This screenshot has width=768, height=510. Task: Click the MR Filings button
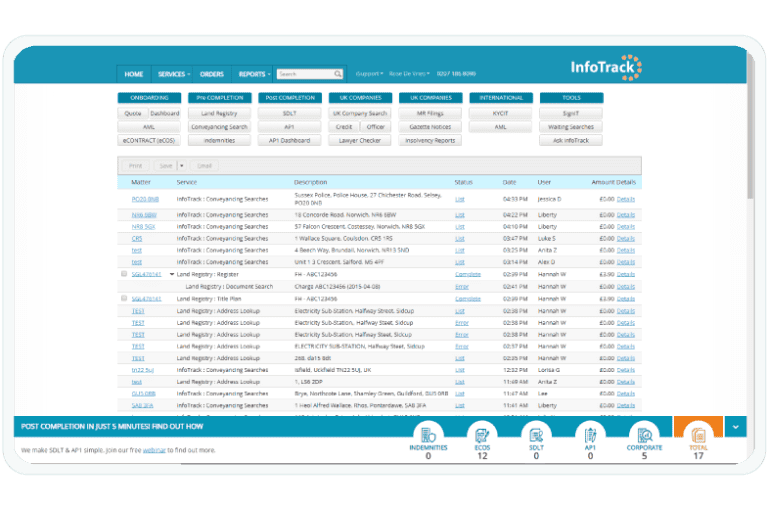[x=430, y=113]
